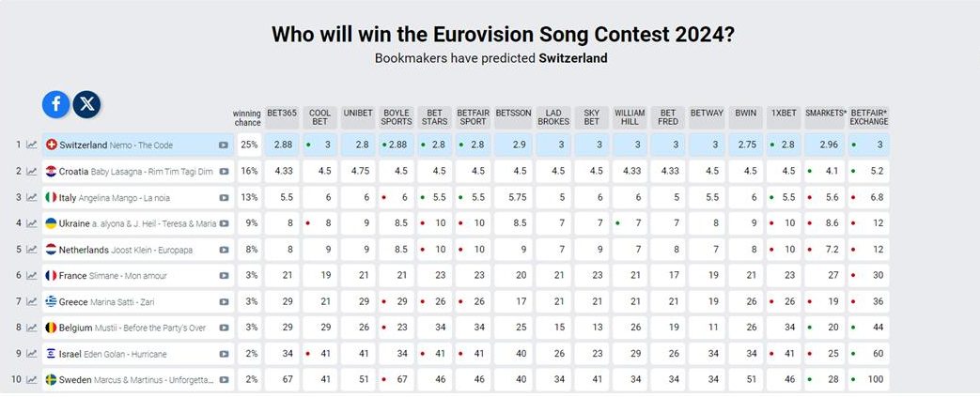Screen dimensions: 980x397
Task: Open the odds history chart for Switzerland
Action: pyautogui.click(x=32, y=145)
